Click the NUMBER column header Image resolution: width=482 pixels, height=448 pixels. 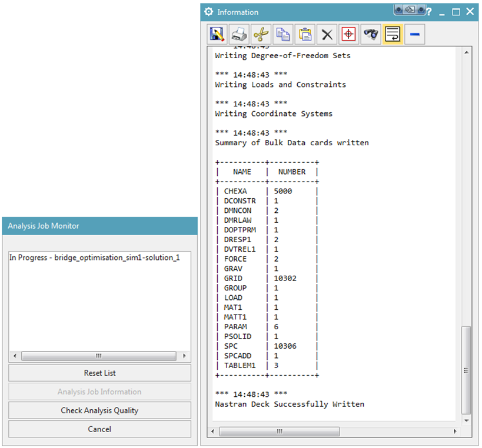292,172
